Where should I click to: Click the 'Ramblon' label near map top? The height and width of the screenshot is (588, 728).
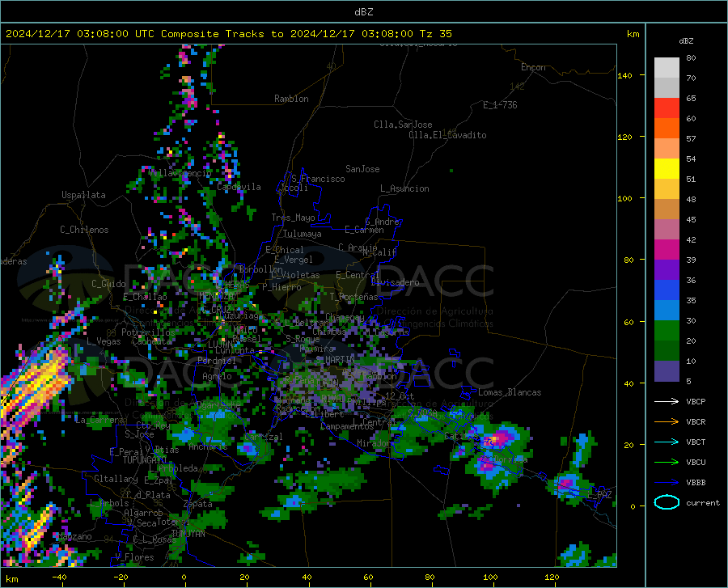291,99
